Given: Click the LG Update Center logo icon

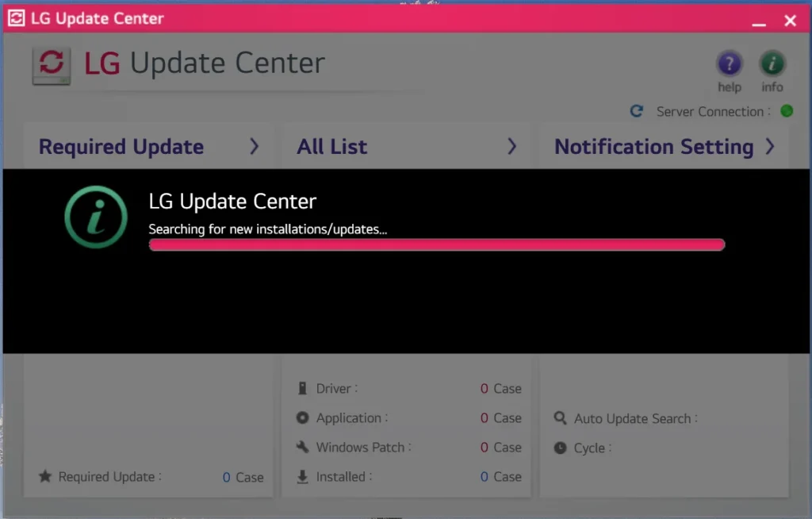Looking at the screenshot, I should [x=52, y=64].
